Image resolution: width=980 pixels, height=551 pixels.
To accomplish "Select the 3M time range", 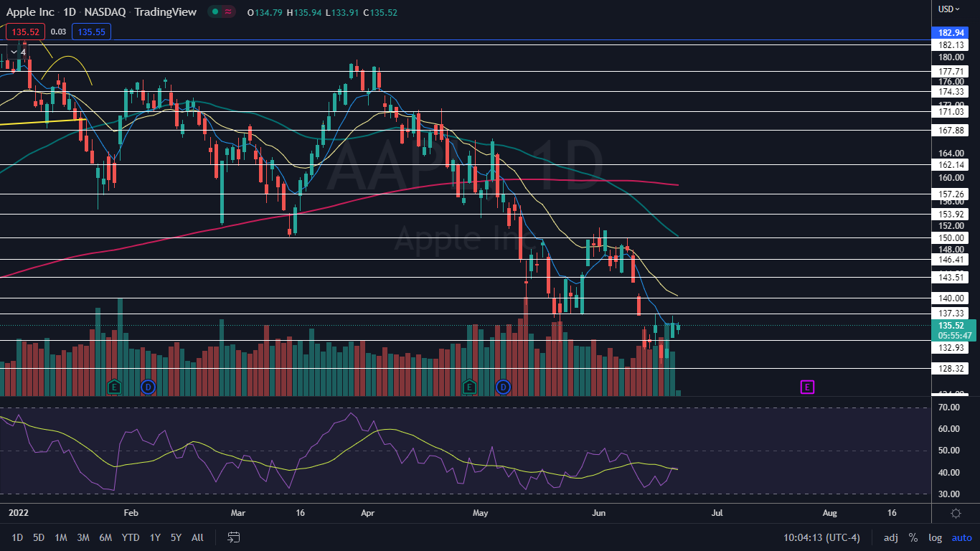I will pyautogui.click(x=83, y=537).
